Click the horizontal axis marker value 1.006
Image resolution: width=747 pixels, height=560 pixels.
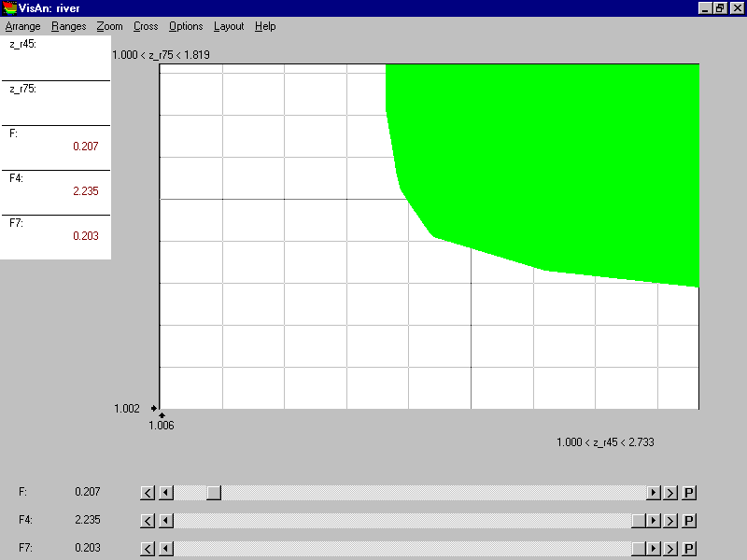161,426
